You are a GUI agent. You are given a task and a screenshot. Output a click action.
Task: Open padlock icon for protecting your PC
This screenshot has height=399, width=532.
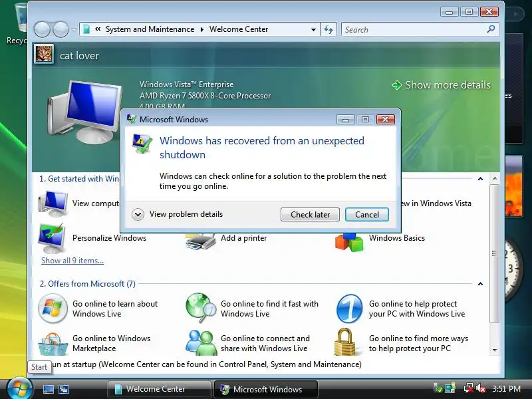click(345, 342)
